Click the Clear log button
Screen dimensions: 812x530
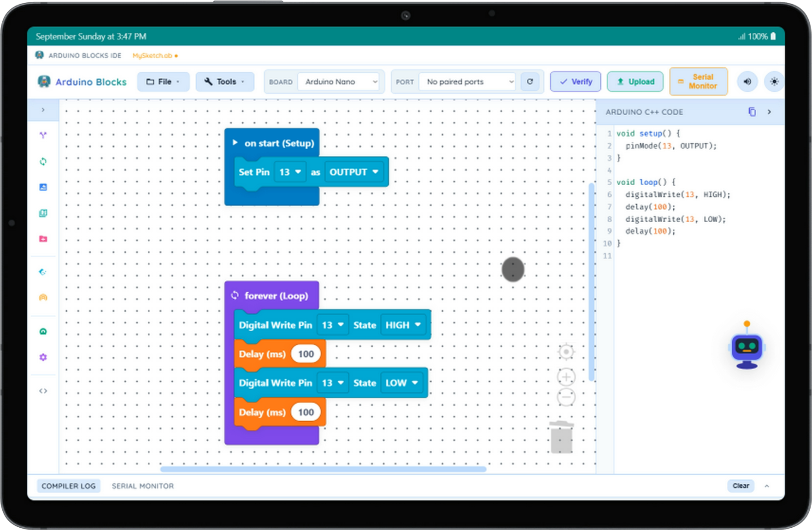[741, 486]
